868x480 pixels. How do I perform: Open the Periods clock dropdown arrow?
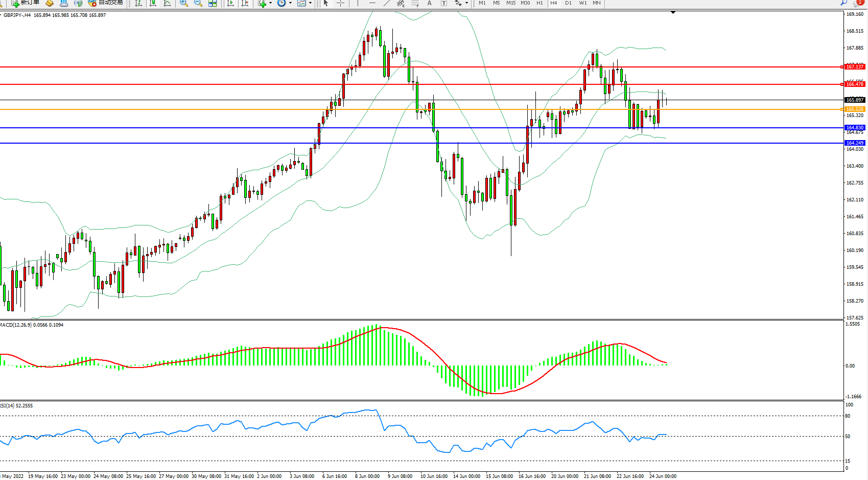point(290,3)
